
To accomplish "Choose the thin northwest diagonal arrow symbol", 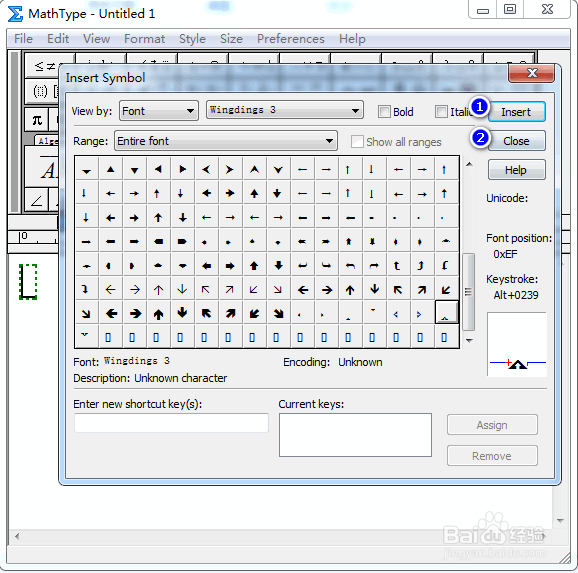I will [206, 290].
